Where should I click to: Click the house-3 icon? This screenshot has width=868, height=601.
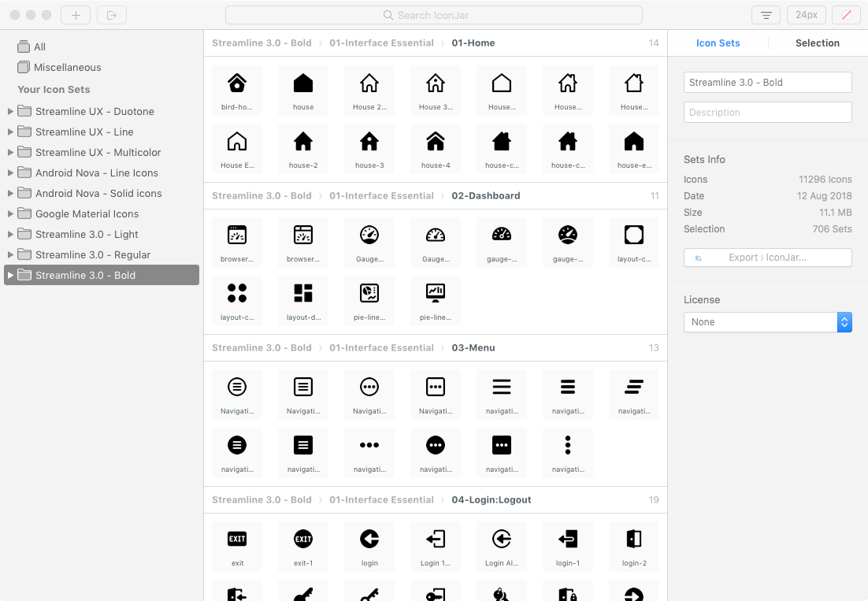(369, 148)
